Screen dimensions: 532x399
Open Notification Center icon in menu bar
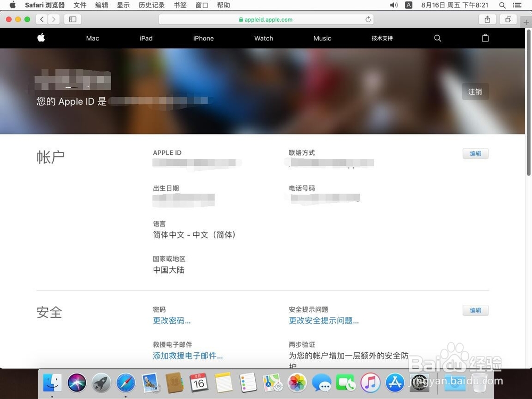pyautogui.click(x=517, y=5)
